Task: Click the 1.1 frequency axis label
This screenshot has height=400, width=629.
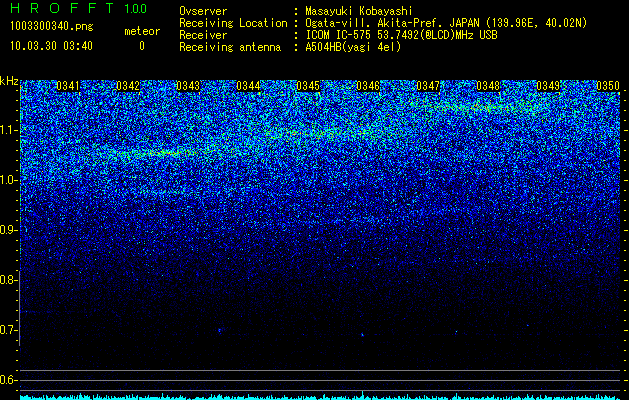Action: [x=8, y=130]
